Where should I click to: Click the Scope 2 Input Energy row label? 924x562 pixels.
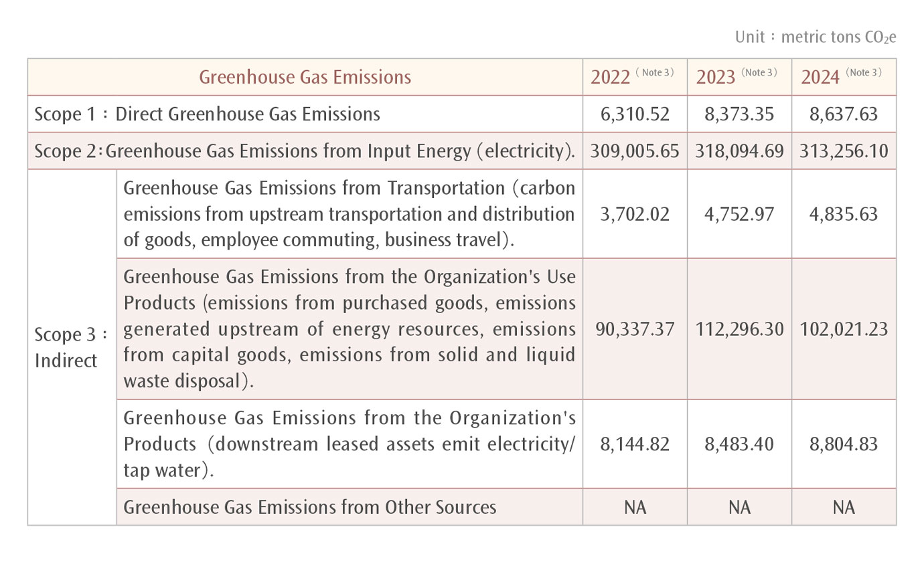305,151
